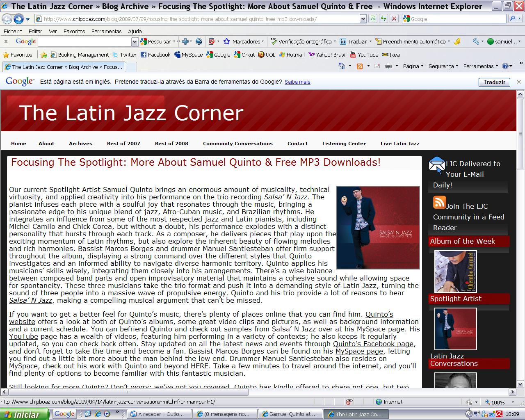Open the Twitter favorites bar link

[x=124, y=55]
